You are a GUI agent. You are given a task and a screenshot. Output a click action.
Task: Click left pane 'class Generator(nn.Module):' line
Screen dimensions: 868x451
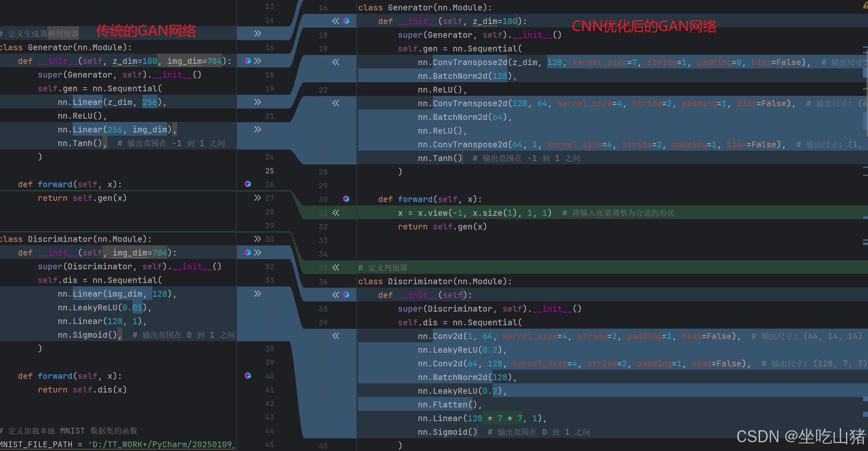65,47
